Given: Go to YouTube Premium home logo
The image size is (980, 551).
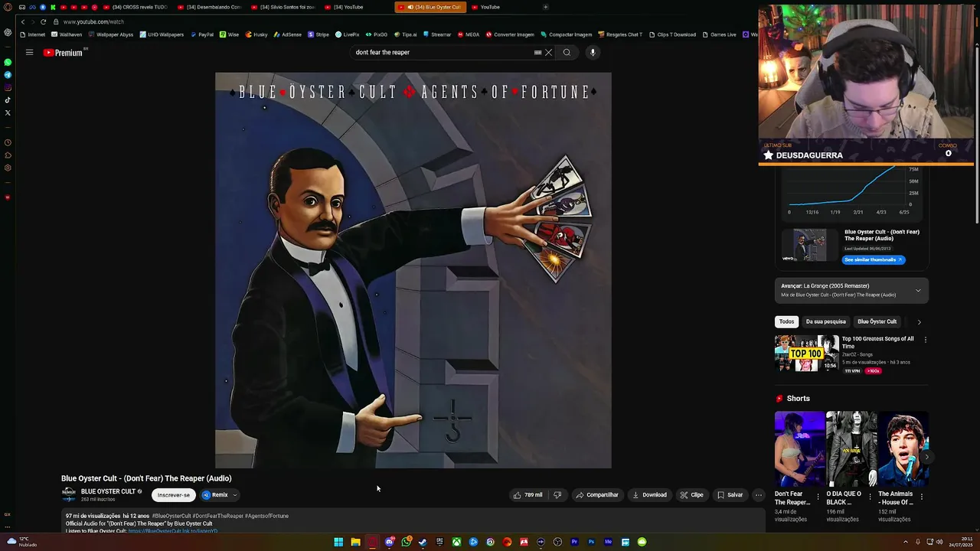Looking at the screenshot, I should 64,53.
